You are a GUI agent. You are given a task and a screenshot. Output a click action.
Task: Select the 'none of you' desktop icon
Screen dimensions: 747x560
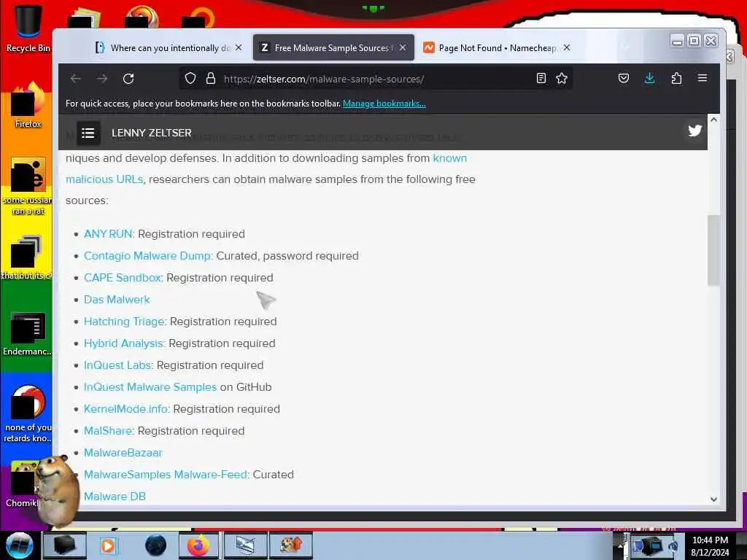[28, 413]
